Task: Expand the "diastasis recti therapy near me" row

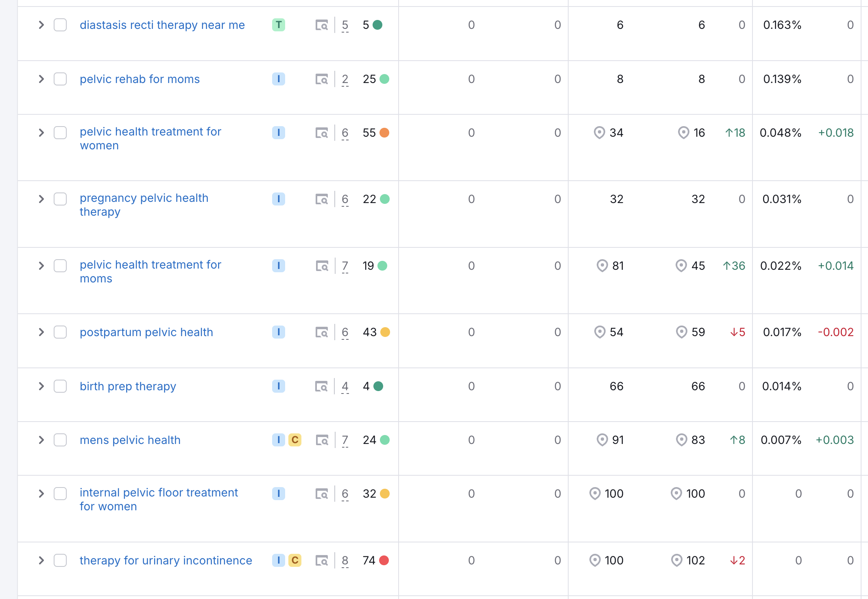Action: click(41, 25)
